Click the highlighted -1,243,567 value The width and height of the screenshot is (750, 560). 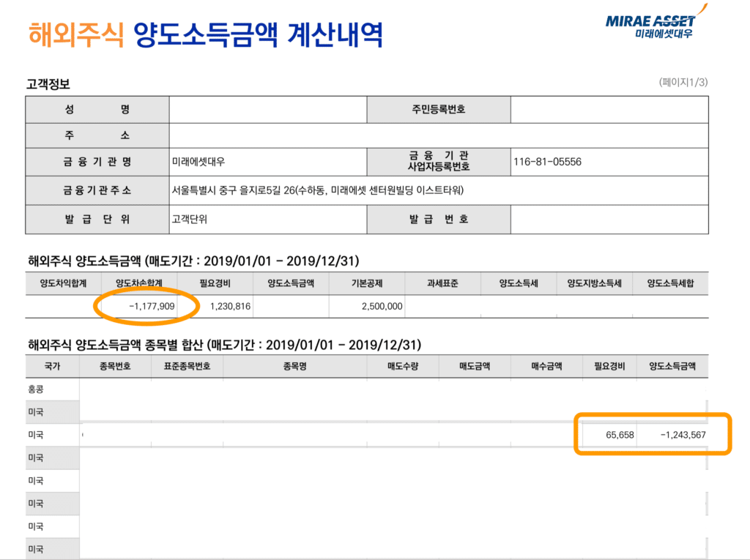(x=684, y=433)
